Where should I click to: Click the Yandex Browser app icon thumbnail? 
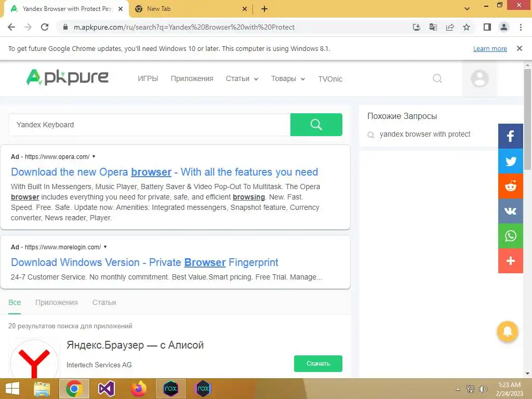[34, 360]
